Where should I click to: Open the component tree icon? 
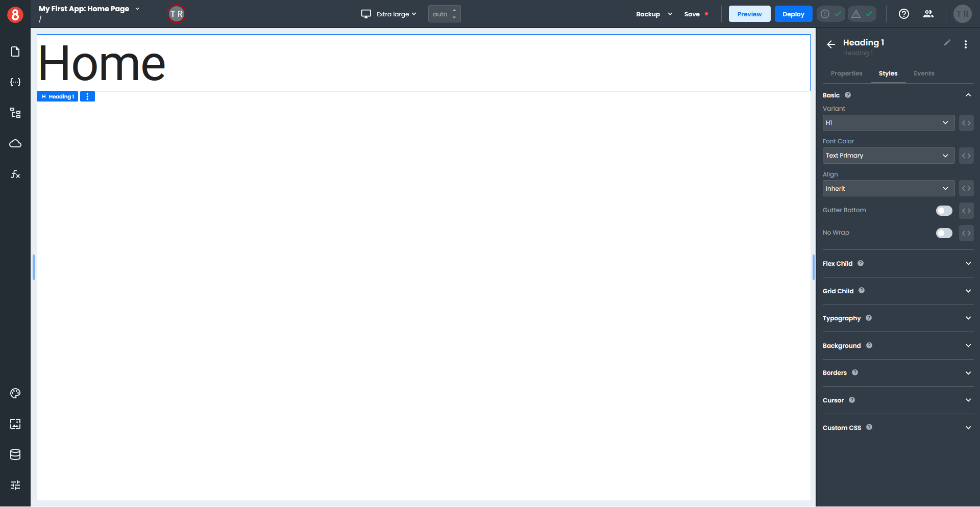tap(15, 113)
